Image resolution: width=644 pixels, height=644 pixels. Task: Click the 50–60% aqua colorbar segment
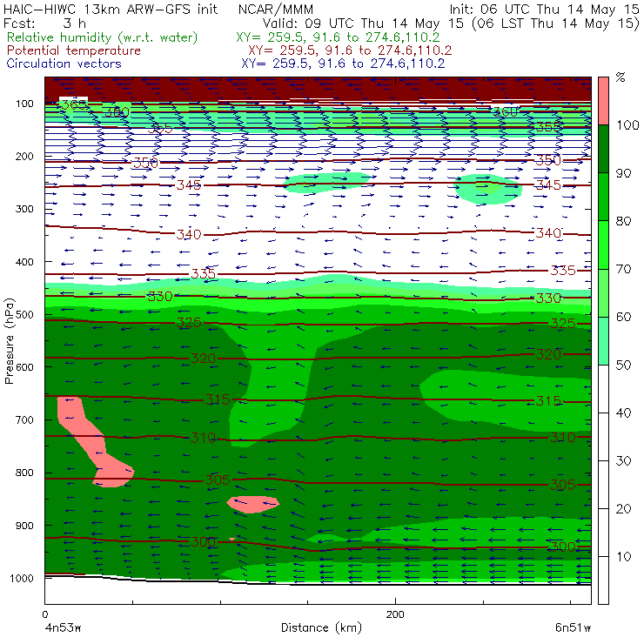pos(603,341)
